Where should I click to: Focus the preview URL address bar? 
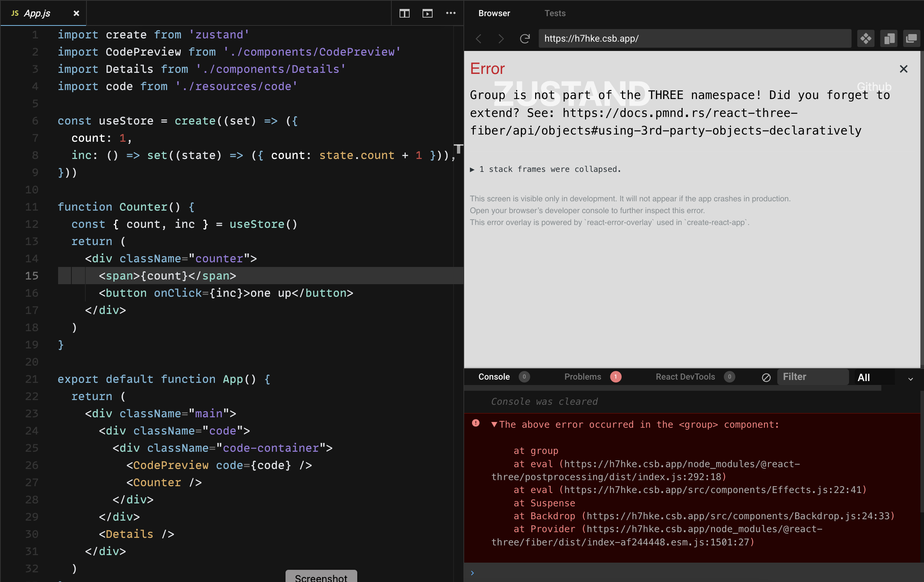point(694,38)
